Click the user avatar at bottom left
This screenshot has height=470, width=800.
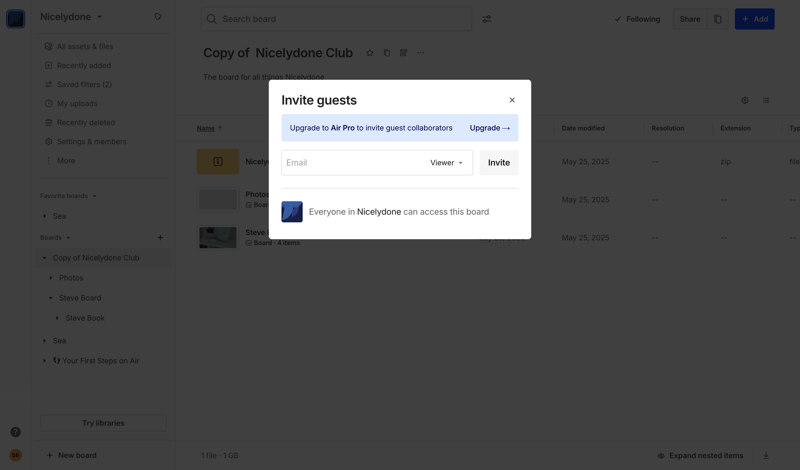pos(15,455)
